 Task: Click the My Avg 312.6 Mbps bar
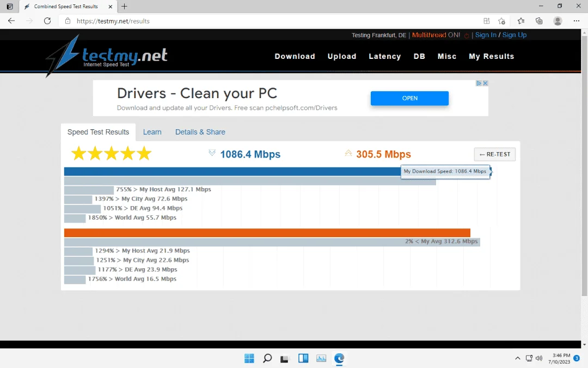click(x=272, y=242)
